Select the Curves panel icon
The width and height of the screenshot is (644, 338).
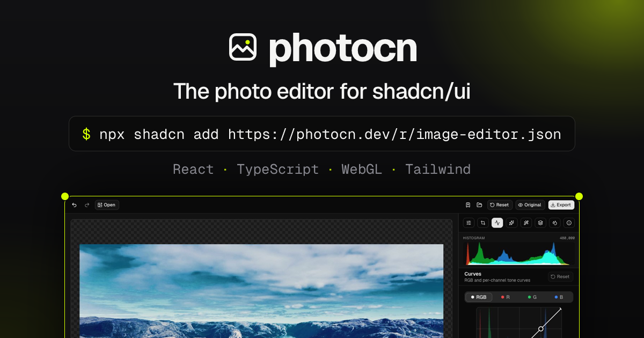tap(497, 223)
